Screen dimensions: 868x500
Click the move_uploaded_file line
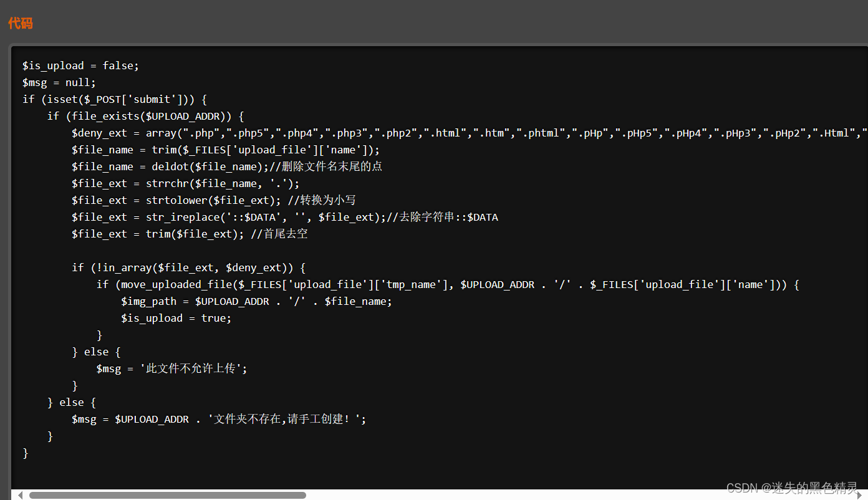[x=448, y=284]
